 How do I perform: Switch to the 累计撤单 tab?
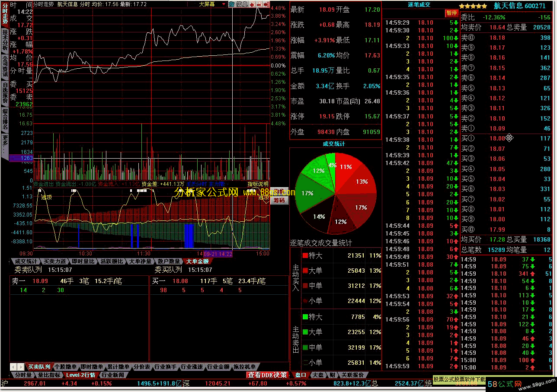coord(118,367)
